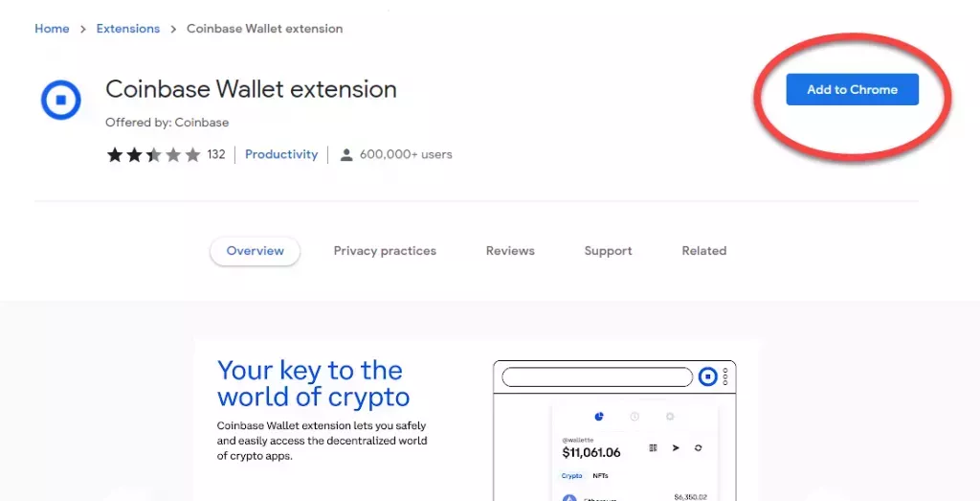980x501 pixels.
Task: Open the Overview tab
Action: pos(255,251)
